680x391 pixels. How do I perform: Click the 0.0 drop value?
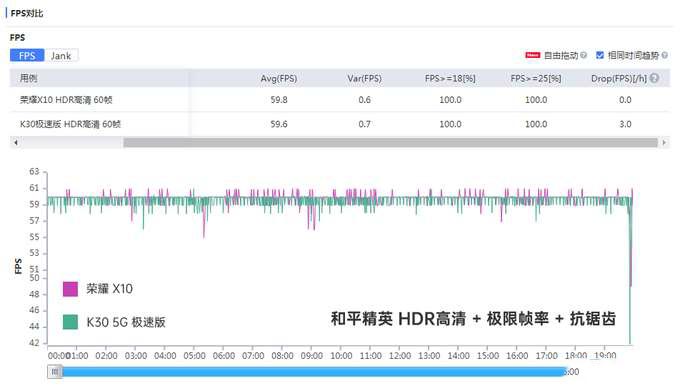pos(625,100)
